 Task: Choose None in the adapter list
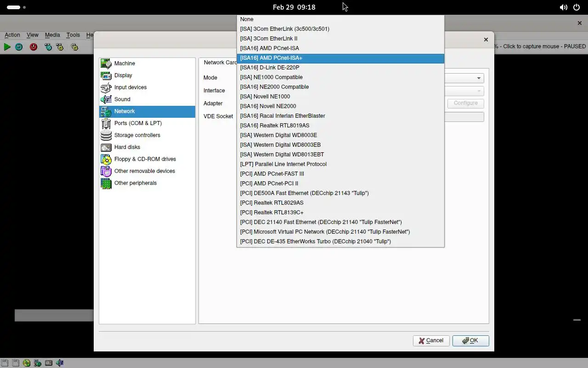[x=340, y=19]
